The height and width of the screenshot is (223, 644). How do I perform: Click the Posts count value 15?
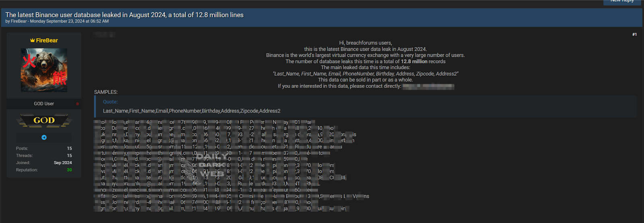tap(69, 149)
